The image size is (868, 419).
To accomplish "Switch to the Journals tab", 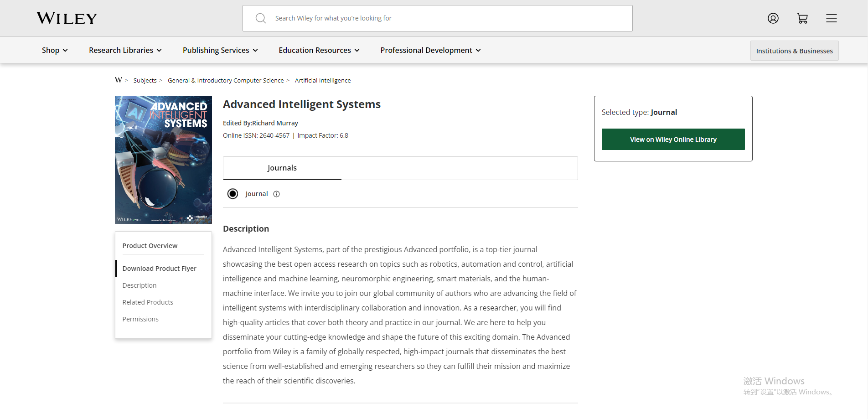I will point(282,168).
